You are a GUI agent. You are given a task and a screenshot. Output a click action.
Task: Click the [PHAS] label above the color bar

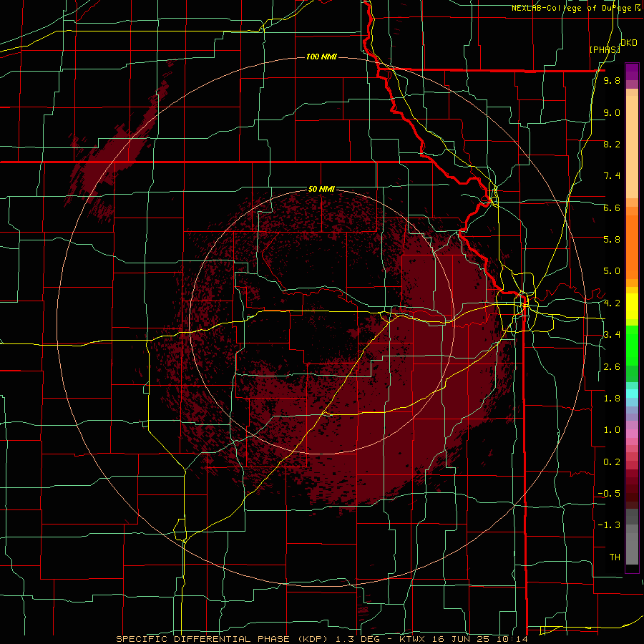click(605, 49)
